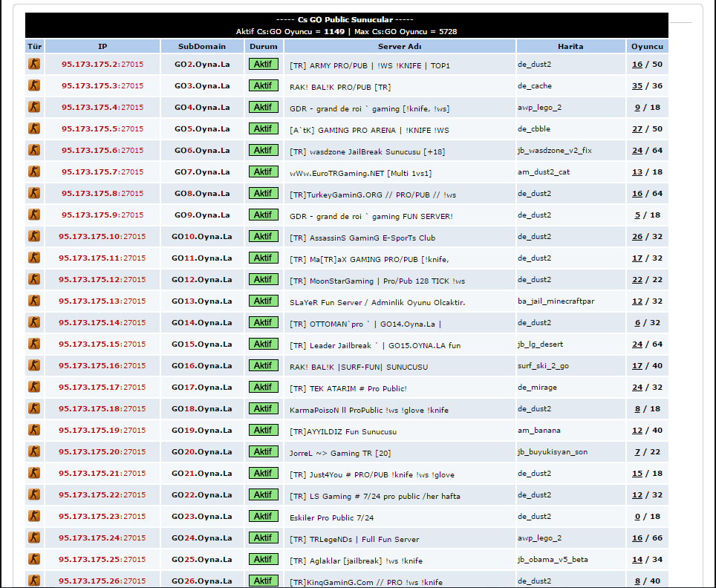This screenshot has width=716, height=588.
Task: Click subdomain text GO21.Oyna.La
Action: (x=202, y=474)
